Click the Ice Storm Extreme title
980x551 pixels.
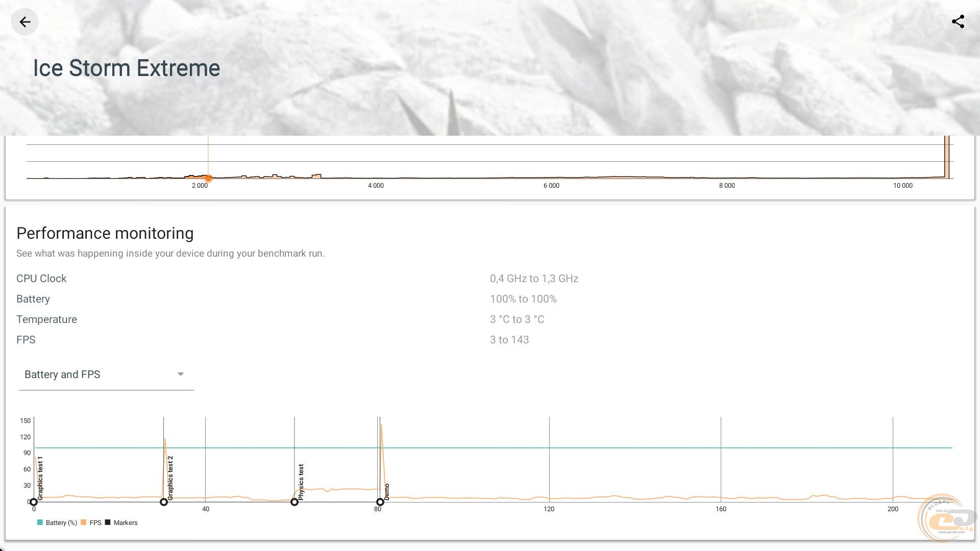(127, 68)
